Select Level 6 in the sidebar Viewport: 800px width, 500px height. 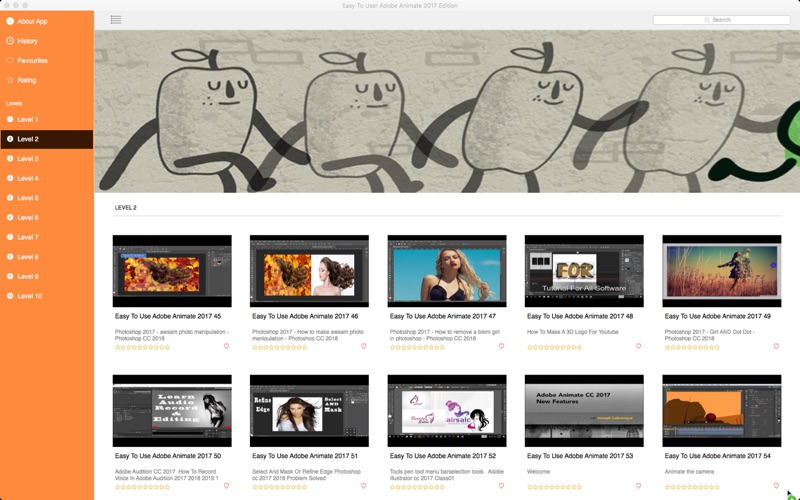pyautogui.click(x=46, y=217)
